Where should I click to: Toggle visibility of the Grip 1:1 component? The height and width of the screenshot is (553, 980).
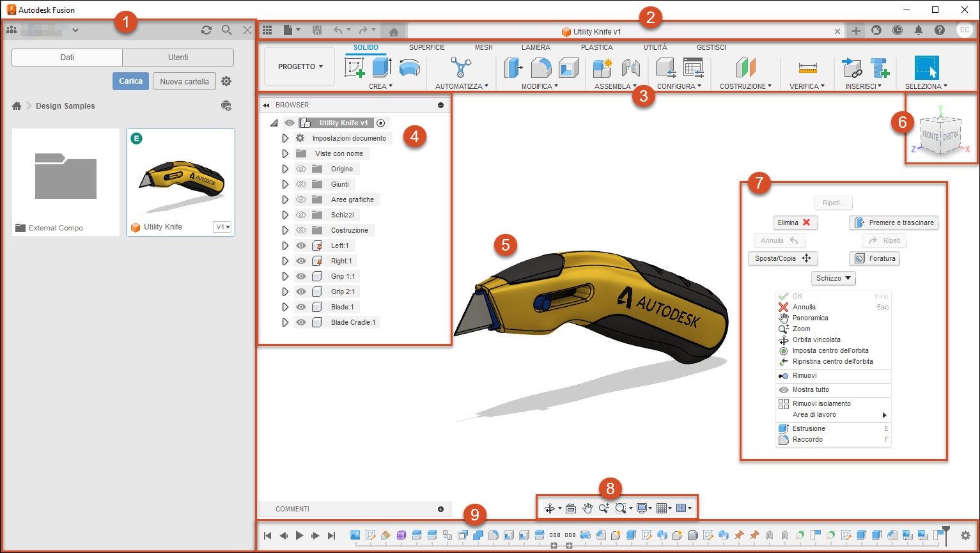(x=300, y=276)
